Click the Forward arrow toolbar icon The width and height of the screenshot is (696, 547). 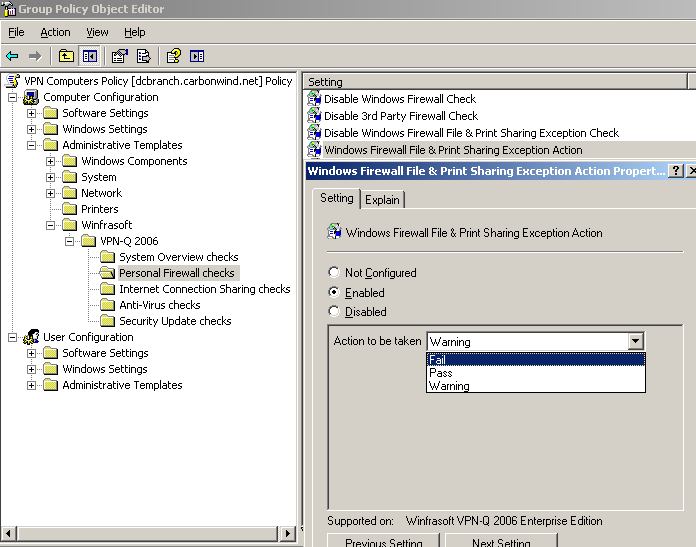[x=35, y=56]
